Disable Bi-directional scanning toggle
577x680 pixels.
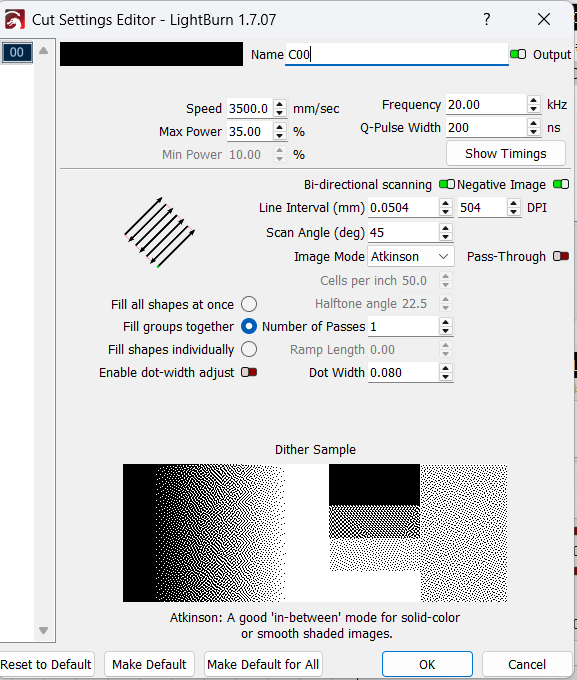447,184
